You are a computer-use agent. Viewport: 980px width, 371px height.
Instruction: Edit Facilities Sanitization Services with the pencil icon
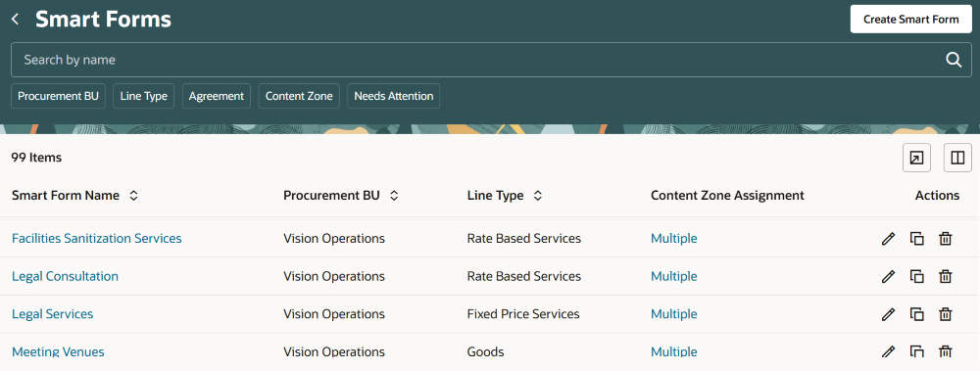point(888,239)
